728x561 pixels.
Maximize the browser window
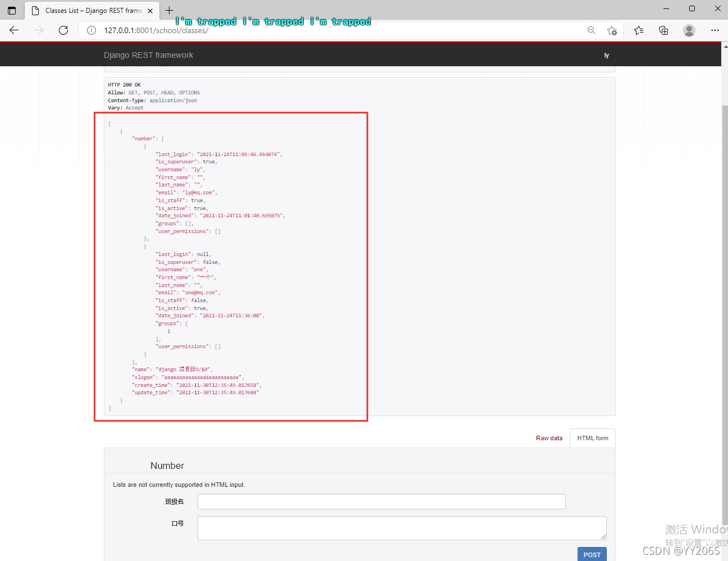point(692,8)
